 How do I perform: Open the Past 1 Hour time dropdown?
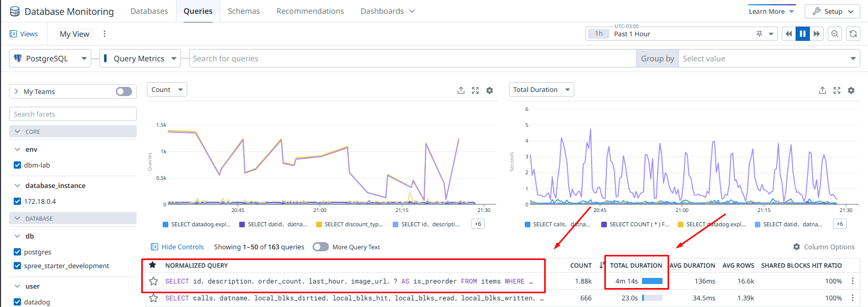(681, 34)
